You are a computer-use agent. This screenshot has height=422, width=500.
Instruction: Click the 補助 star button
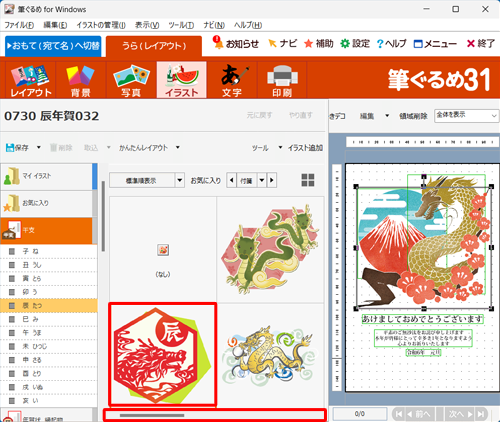coord(319,43)
